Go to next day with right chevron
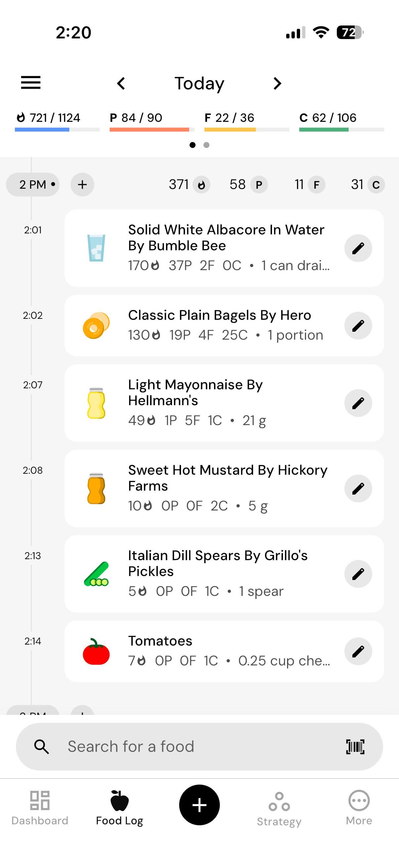 click(x=277, y=83)
